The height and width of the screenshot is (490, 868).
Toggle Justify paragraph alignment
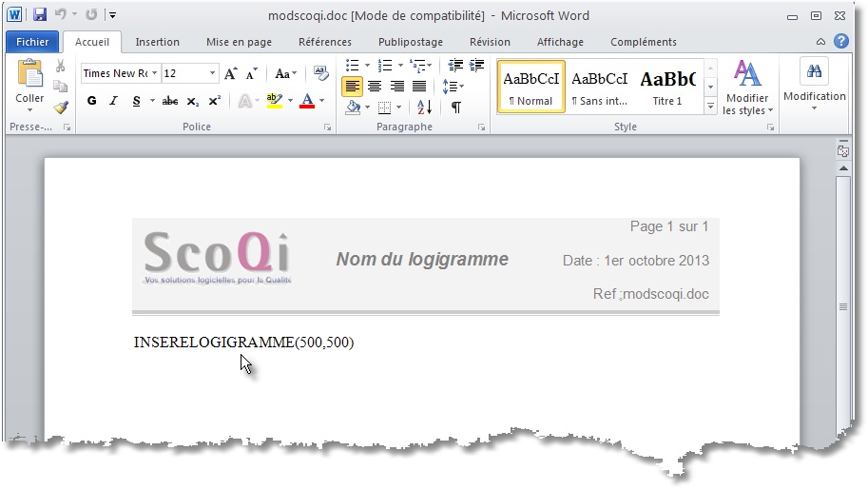[x=419, y=87]
